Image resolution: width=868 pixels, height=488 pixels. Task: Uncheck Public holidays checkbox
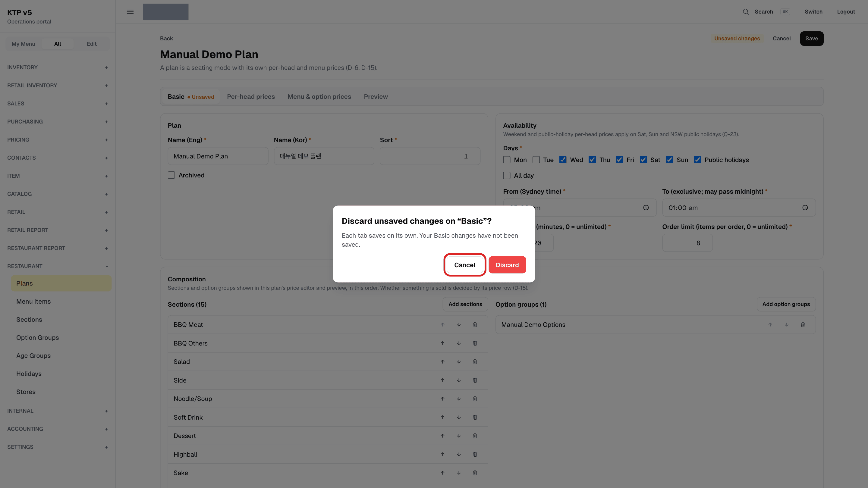pyautogui.click(x=697, y=160)
